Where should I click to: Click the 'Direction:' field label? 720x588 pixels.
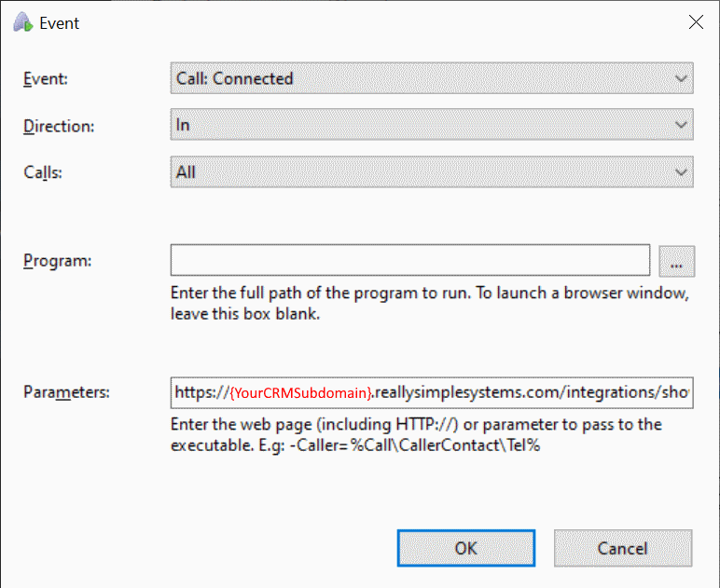pos(59,126)
